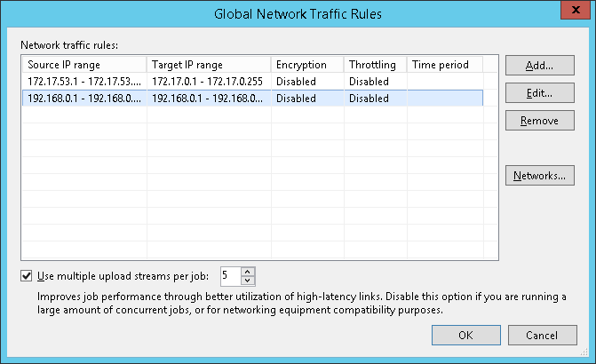Close the dialog with the X button
Image resolution: width=596 pixels, height=364 pixels.
pos(576,10)
